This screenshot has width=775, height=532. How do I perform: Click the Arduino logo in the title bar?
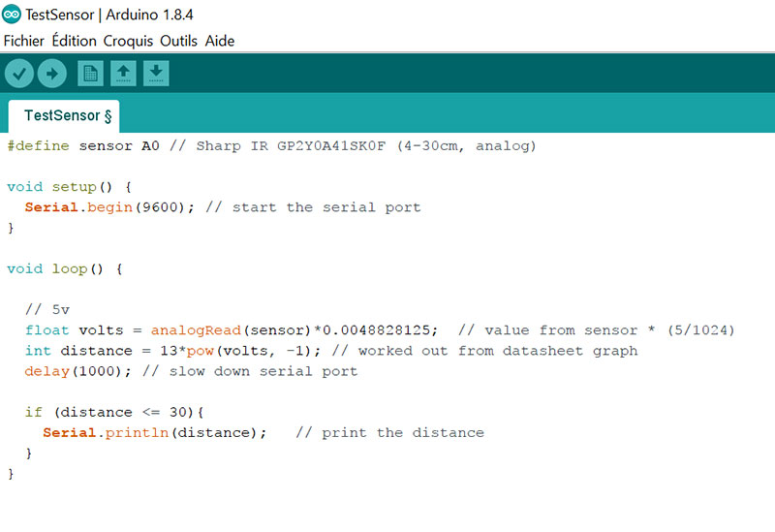point(13,15)
